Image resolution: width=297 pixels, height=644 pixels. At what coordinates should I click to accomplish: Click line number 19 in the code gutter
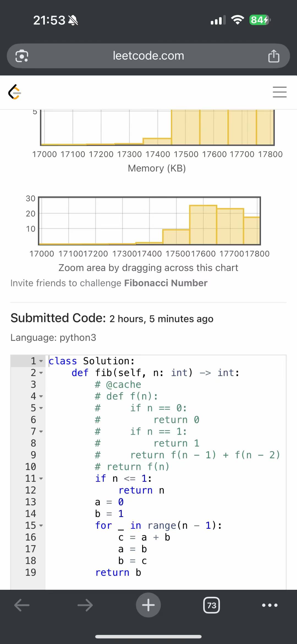point(31,572)
